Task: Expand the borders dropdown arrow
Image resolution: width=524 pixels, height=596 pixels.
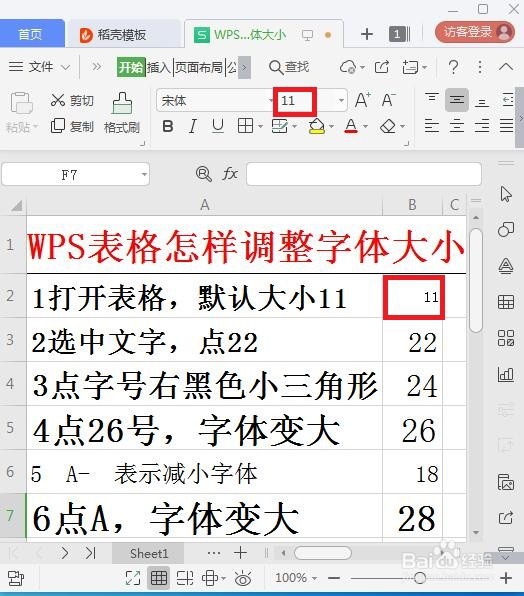Action: (x=260, y=126)
